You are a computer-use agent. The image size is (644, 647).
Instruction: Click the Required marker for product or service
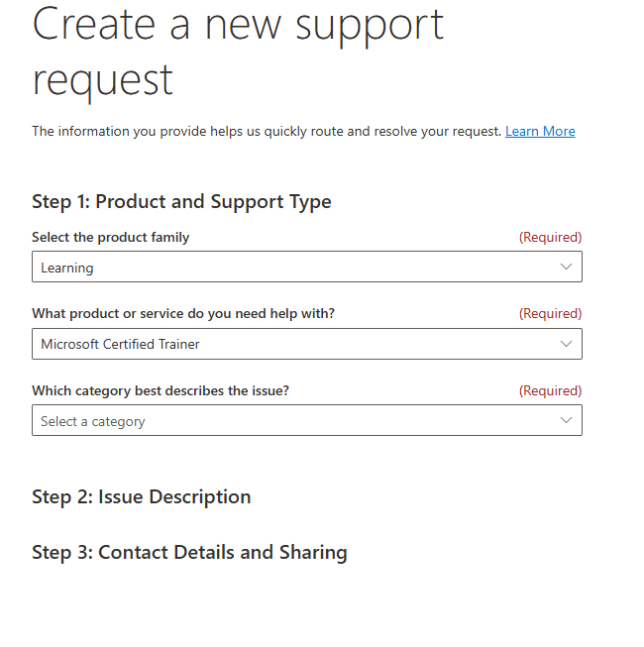point(550,314)
